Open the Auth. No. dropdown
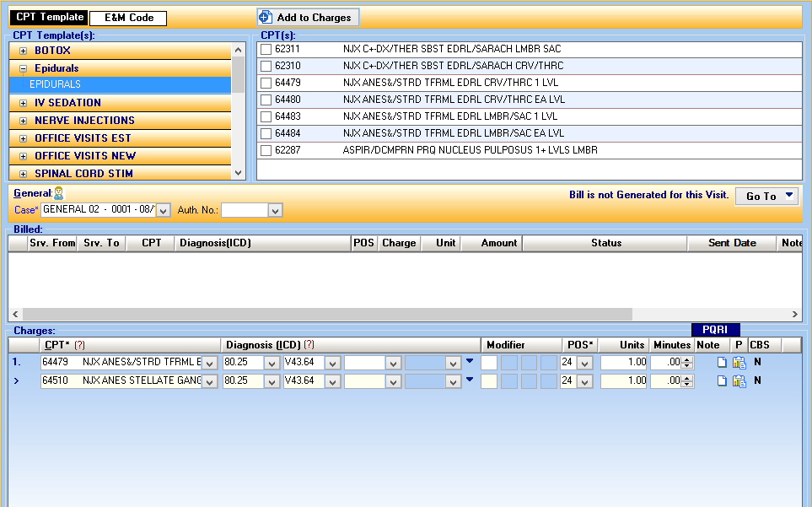This screenshot has height=507, width=812. pyautogui.click(x=275, y=210)
